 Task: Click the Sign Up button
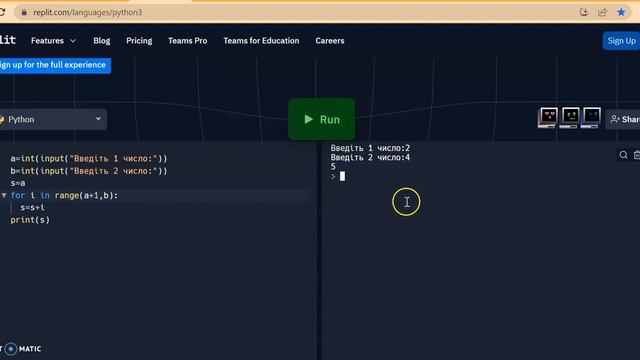coord(621,41)
